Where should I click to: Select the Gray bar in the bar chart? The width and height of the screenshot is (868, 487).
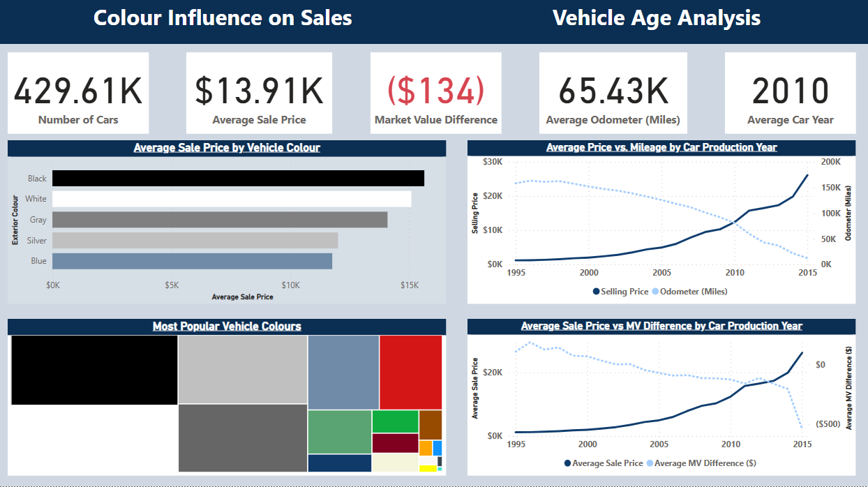coord(220,220)
